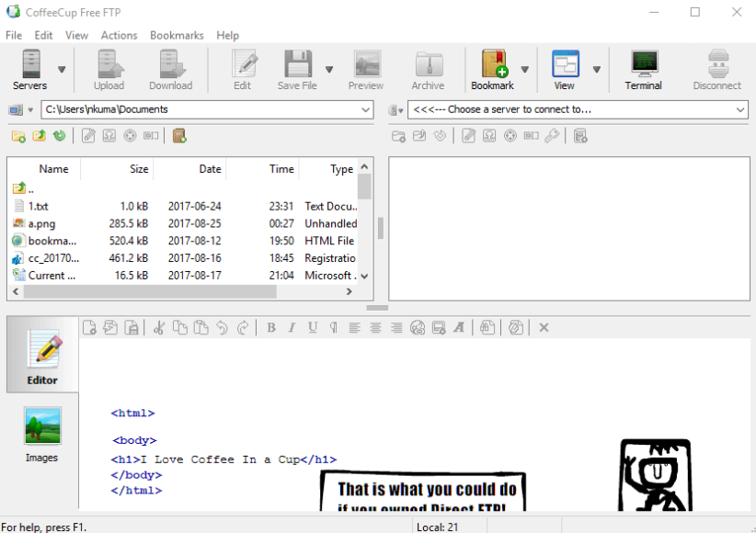The width and height of the screenshot is (756, 533).
Task: Insert a paragraph mark with pilcrow icon
Action: tap(334, 328)
